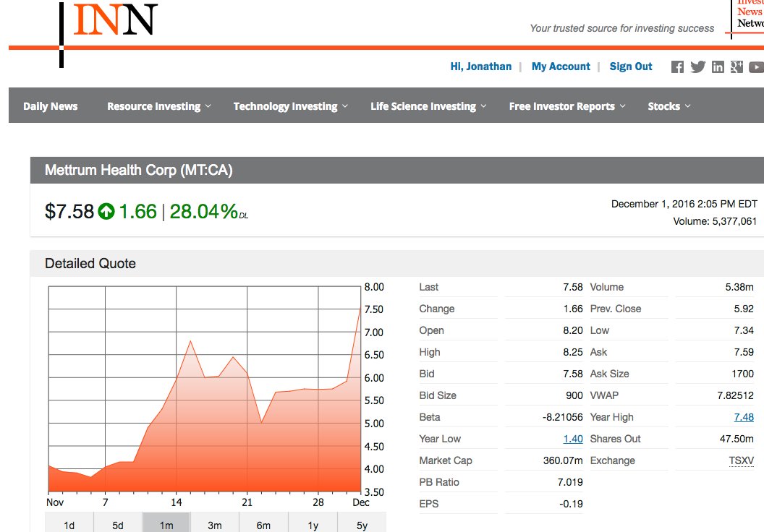Click the Detailed Quote section heading
Viewport: 764px width, 532px height.
pyautogui.click(x=90, y=263)
